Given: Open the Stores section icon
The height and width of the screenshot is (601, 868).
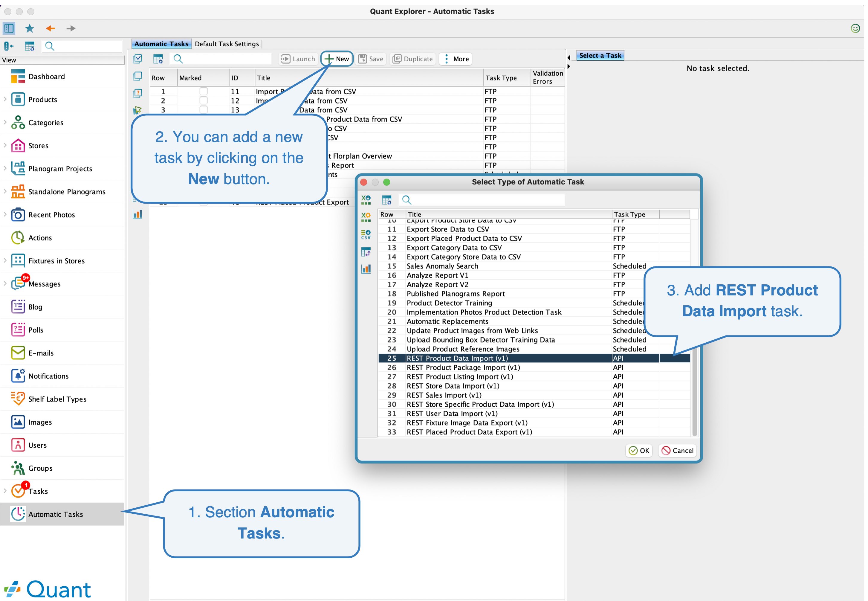Looking at the screenshot, I should [18, 145].
